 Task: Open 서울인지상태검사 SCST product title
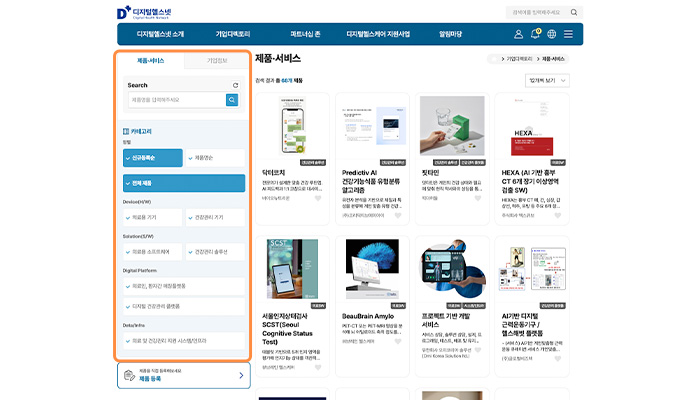pos(288,329)
